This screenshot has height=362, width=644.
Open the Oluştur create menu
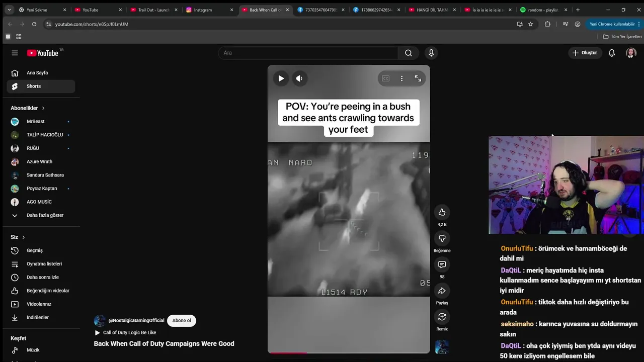pos(585,53)
